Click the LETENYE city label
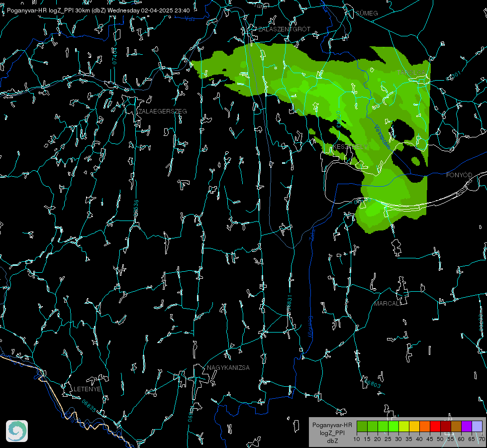Viewport: 487px width, 448px height. (87, 389)
